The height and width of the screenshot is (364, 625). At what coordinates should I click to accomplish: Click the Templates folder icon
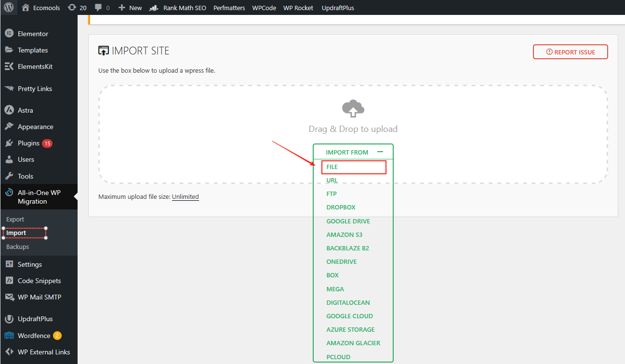tap(9, 50)
